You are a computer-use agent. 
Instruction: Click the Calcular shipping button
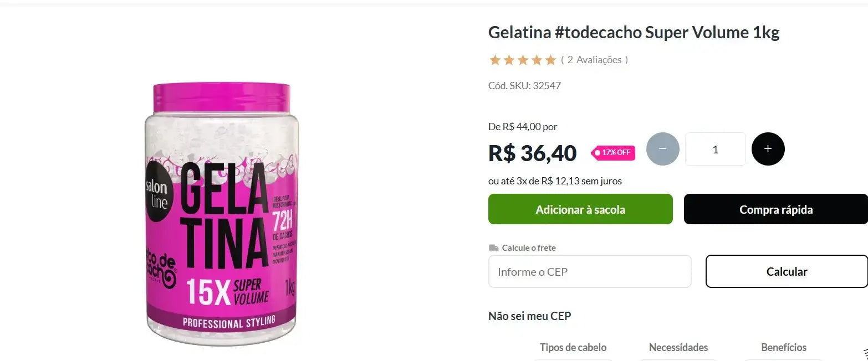(x=787, y=271)
